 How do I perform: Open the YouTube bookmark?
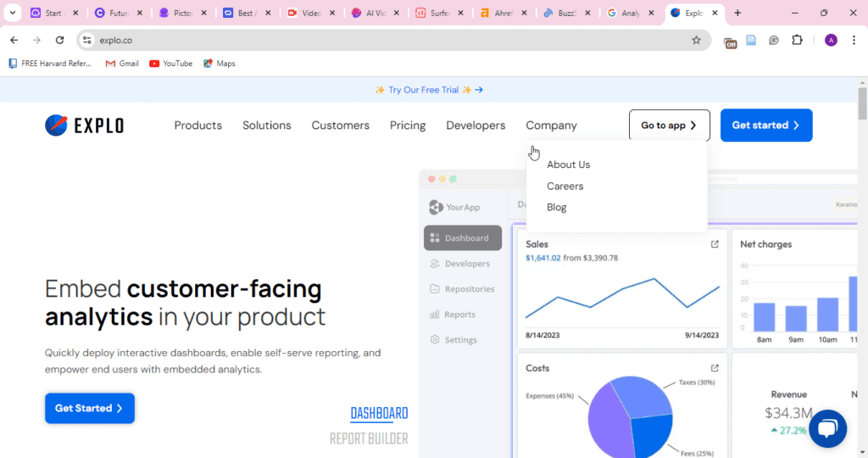(170, 64)
